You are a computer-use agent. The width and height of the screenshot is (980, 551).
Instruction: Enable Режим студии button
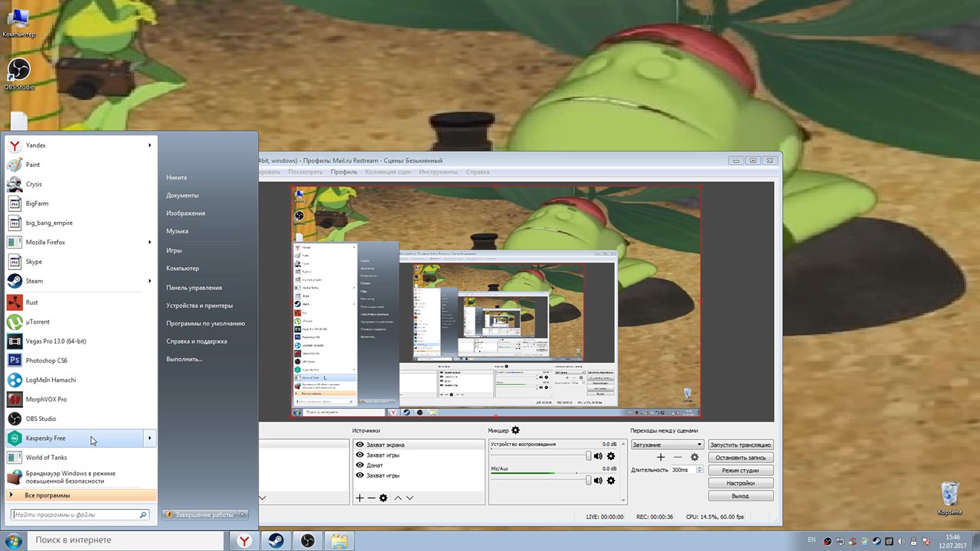click(740, 470)
